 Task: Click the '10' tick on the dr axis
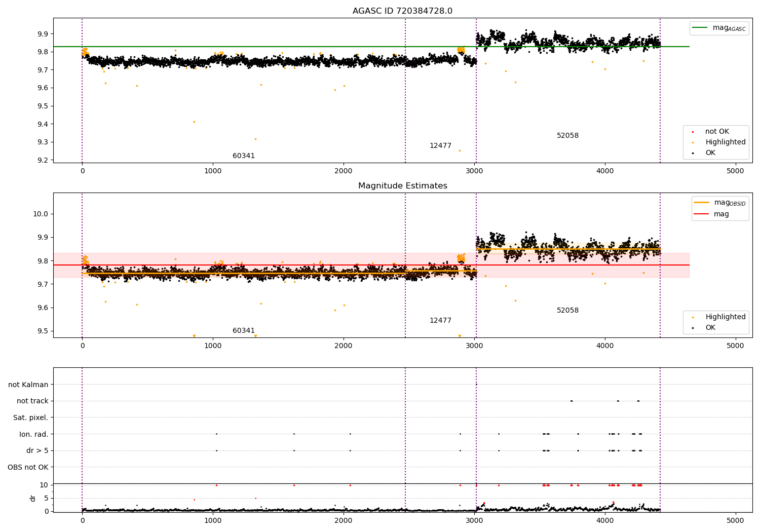click(x=44, y=485)
